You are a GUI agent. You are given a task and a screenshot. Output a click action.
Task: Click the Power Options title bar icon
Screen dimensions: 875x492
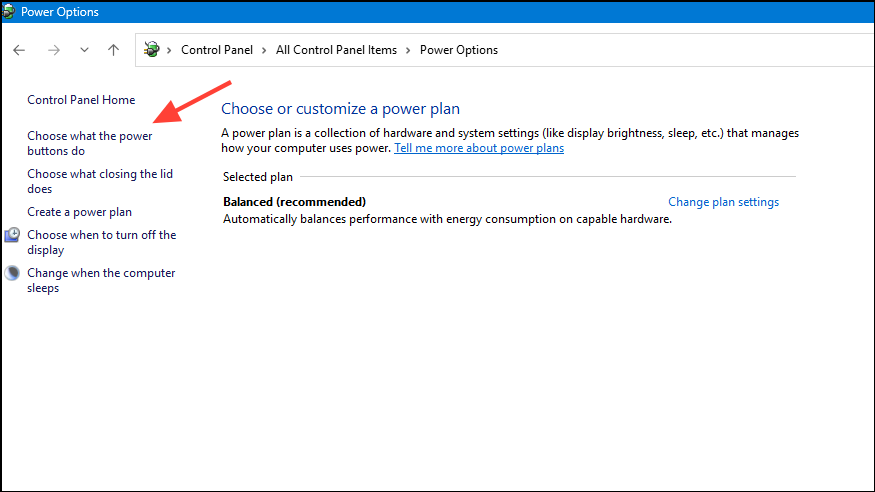tap(8, 11)
